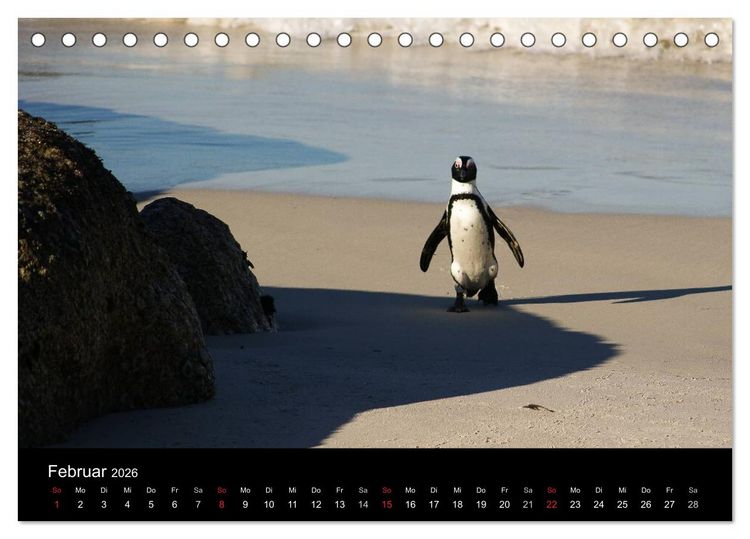Click day 28, the last date

coord(693,504)
